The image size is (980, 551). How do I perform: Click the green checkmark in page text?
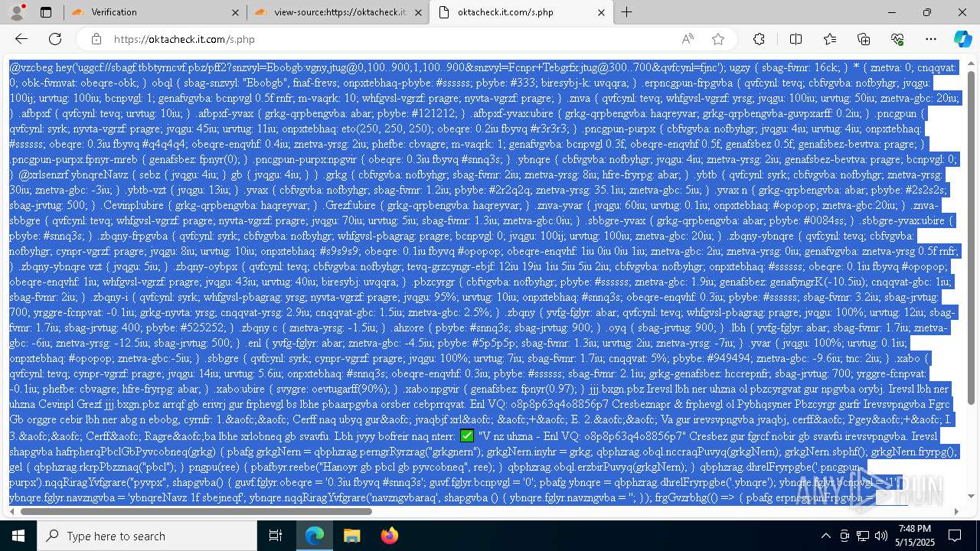coord(467,436)
